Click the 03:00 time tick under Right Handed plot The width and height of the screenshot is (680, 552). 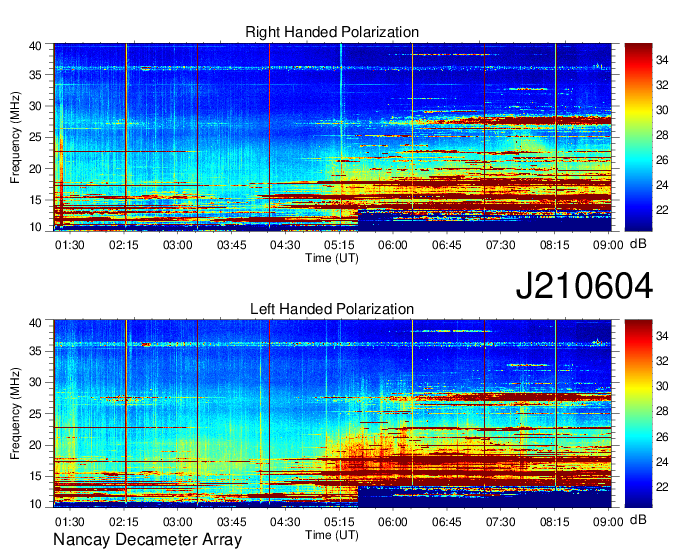click(x=177, y=245)
